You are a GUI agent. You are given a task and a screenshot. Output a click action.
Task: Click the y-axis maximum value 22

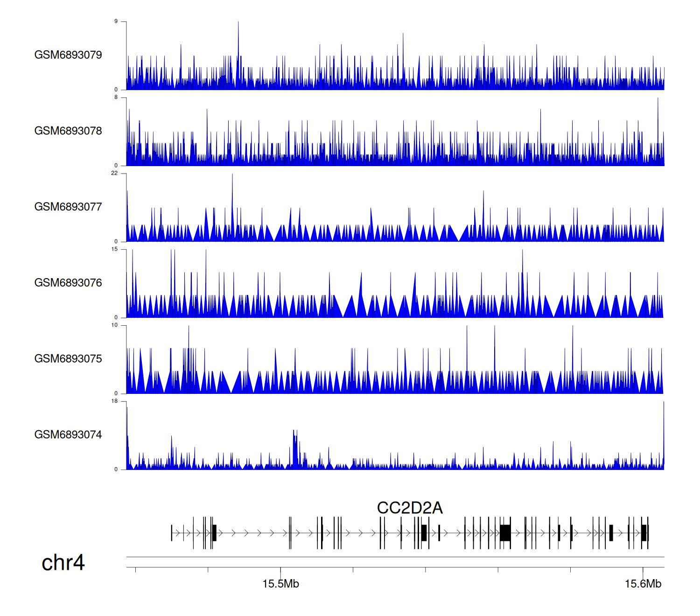pos(114,173)
